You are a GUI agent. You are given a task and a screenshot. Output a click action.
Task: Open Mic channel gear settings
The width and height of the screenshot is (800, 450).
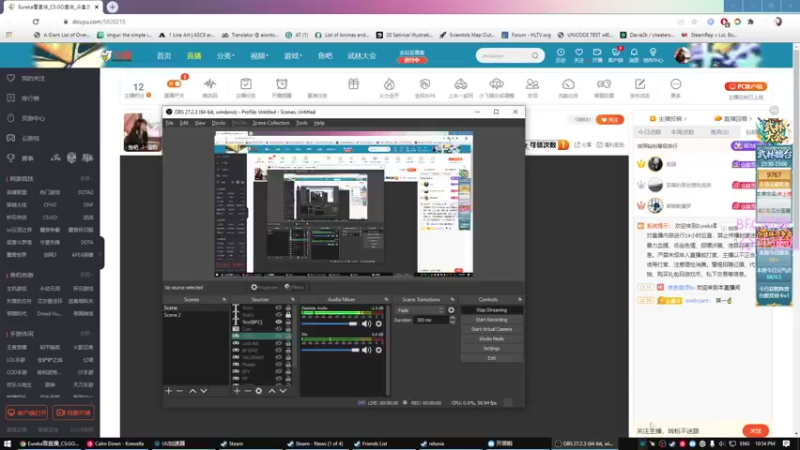tap(379, 350)
